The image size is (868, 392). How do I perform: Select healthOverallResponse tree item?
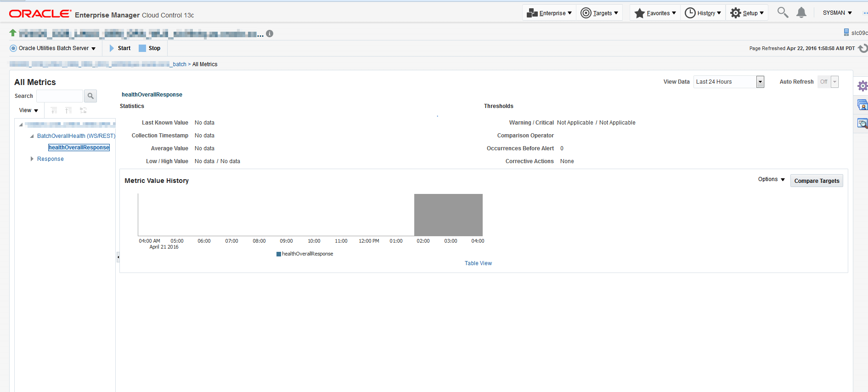(x=79, y=148)
